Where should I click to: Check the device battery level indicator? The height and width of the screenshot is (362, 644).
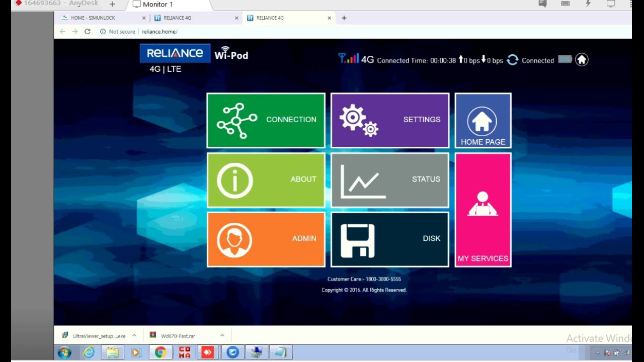point(565,58)
